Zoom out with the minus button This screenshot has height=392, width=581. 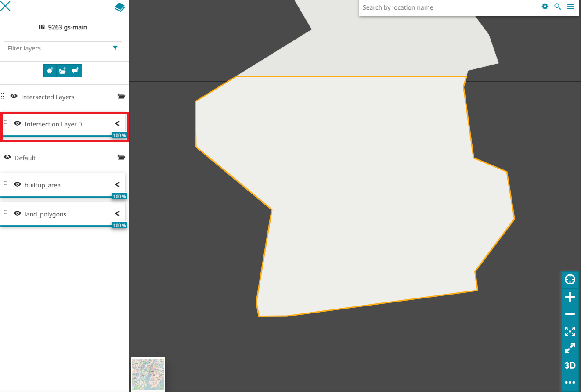coord(570,314)
